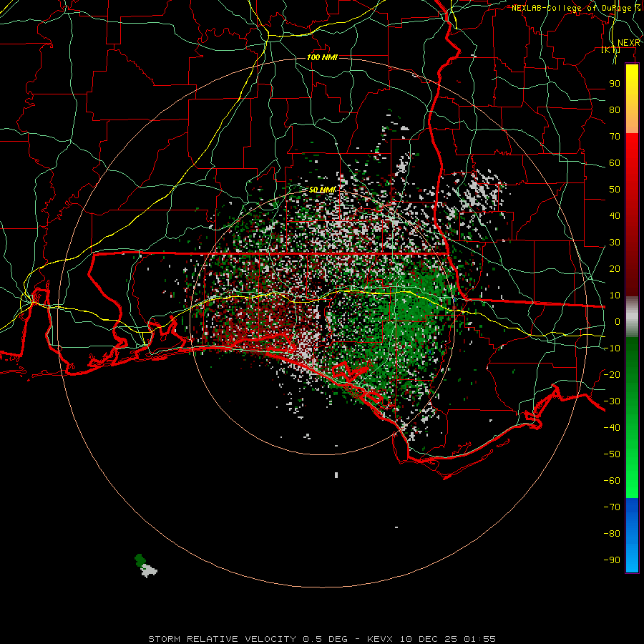Click the 90 value on the velocity scale
This screenshot has height=644, width=644.
point(615,84)
